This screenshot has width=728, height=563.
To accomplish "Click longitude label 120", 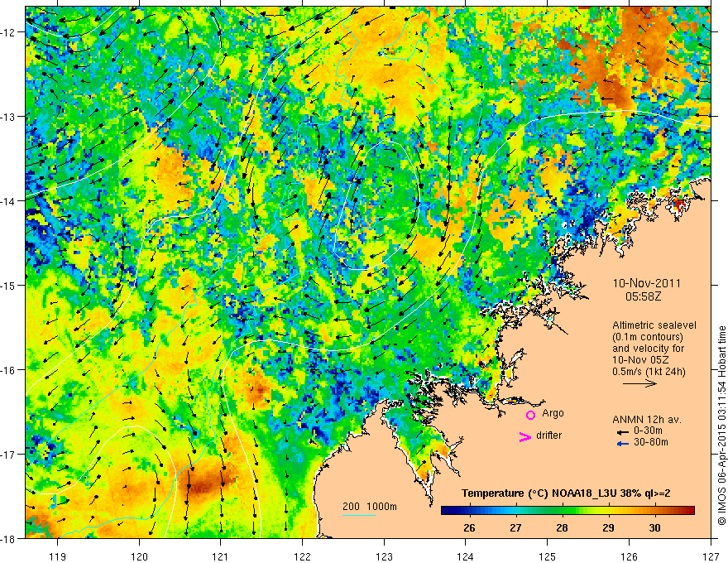I will click(139, 556).
